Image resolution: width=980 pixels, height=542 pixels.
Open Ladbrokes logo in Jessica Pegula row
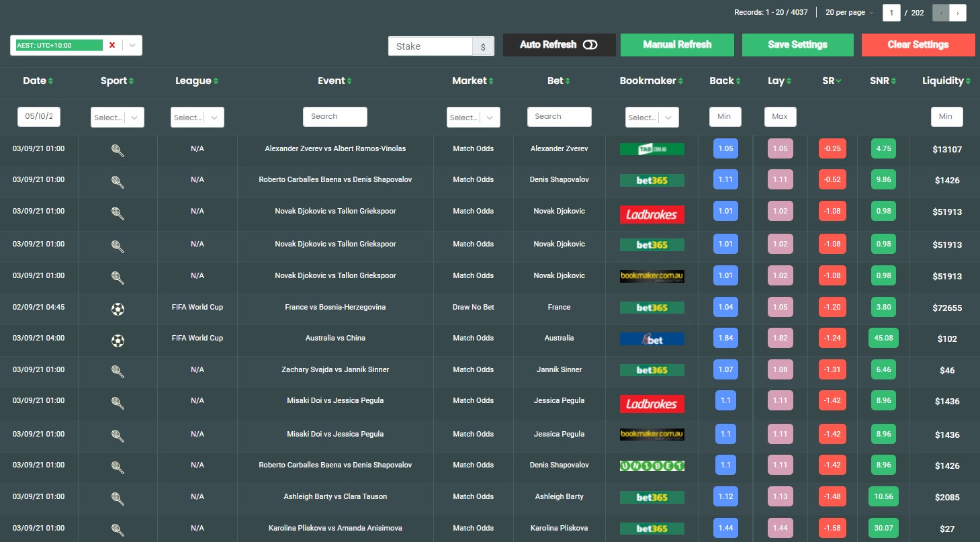coord(652,404)
